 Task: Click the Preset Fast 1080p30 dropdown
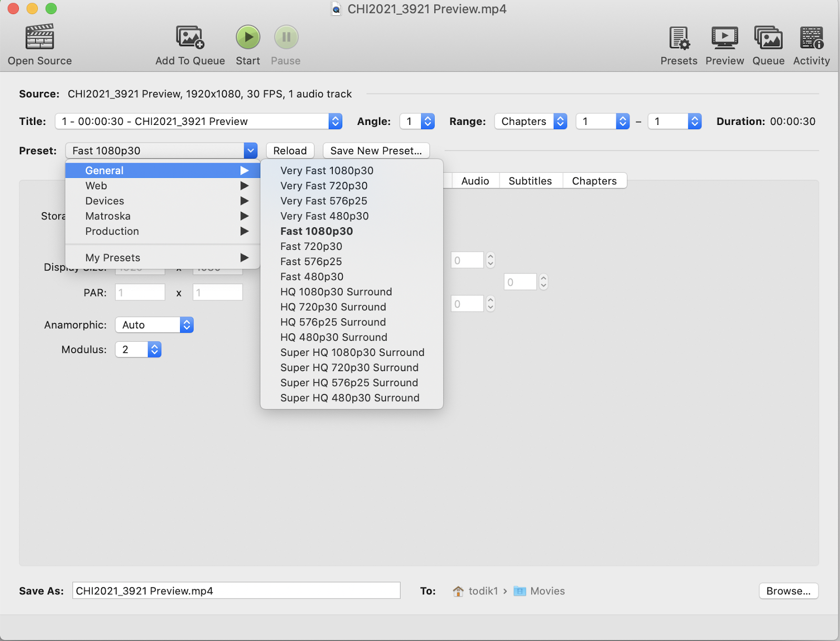pyautogui.click(x=161, y=151)
